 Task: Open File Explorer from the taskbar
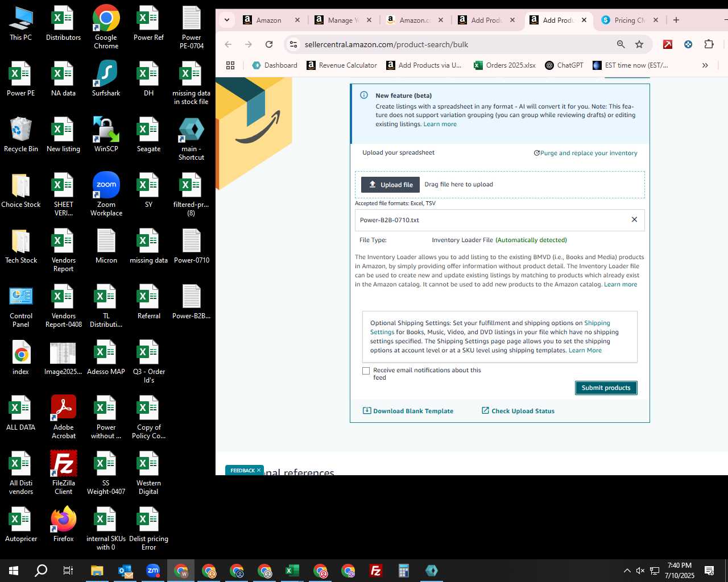[97, 571]
